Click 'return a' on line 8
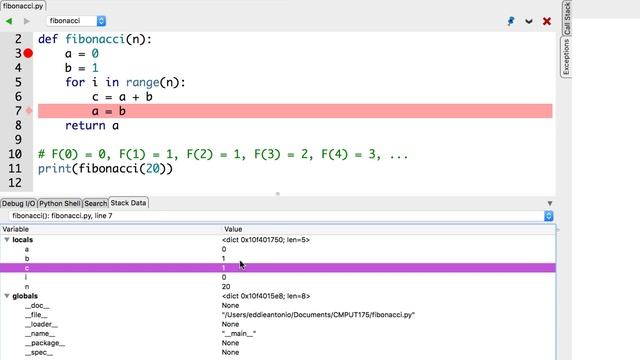The height and width of the screenshot is (360, 640). (x=92, y=125)
